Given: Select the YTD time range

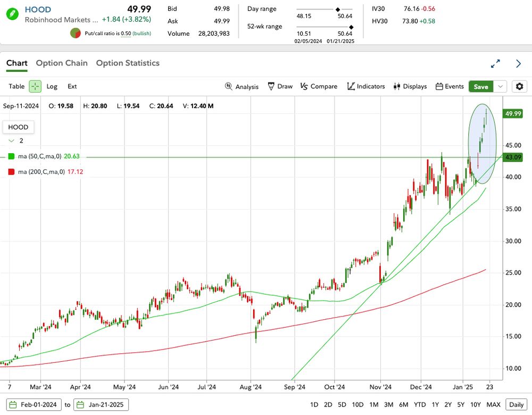Looking at the screenshot, I should [x=420, y=405].
